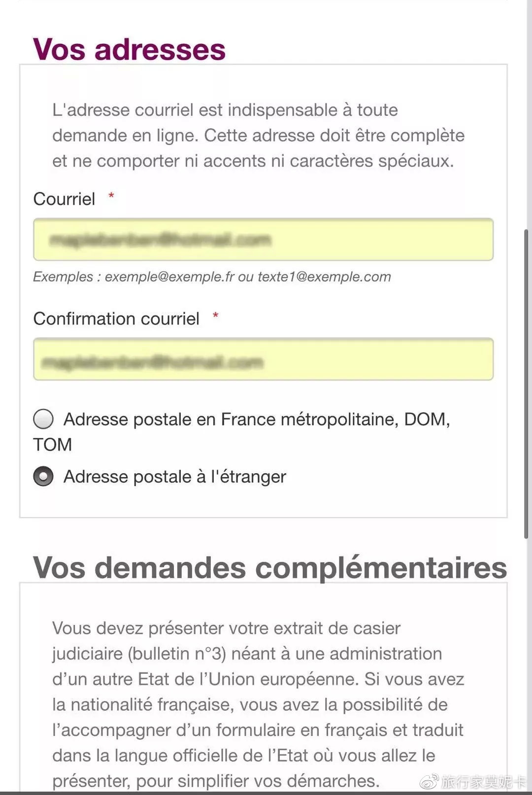Click the red asterisk beside Courriel label
The width and height of the screenshot is (532, 795).
[111, 196]
